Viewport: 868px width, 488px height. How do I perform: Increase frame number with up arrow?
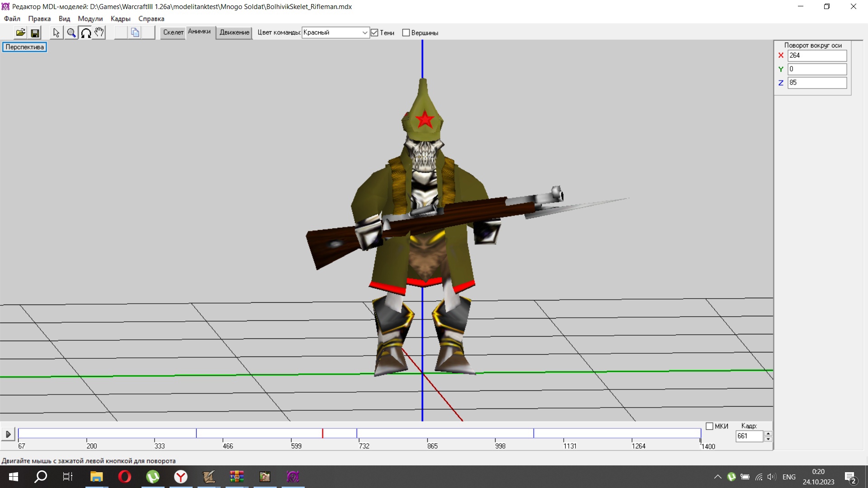coord(768,433)
